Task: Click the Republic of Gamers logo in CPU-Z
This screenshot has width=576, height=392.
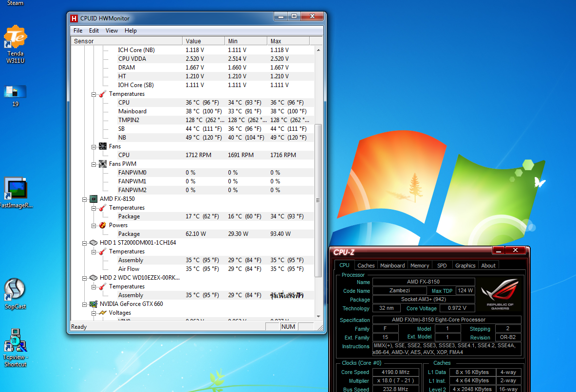Action: point(501,294)
